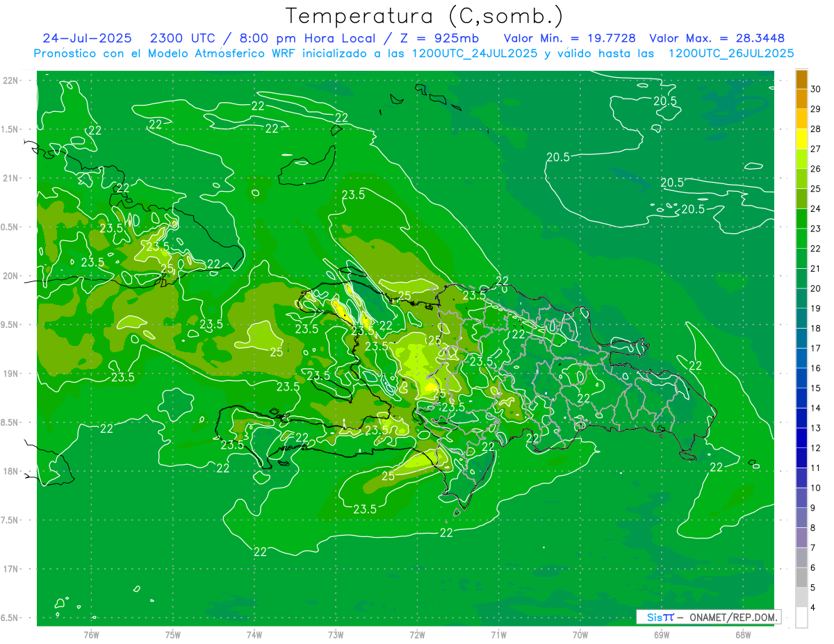Screen dimensions: 834x644
Task: Click the '2300 UTC' time label
Action: (183, 38)
